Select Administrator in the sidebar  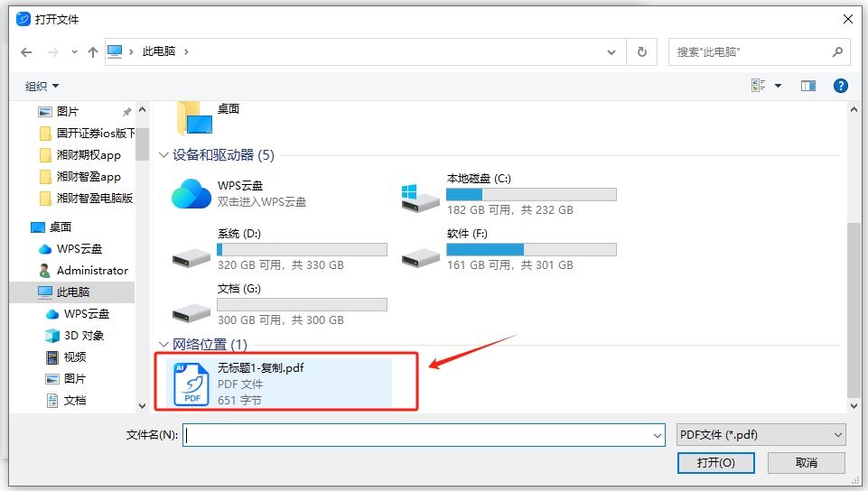83,271
